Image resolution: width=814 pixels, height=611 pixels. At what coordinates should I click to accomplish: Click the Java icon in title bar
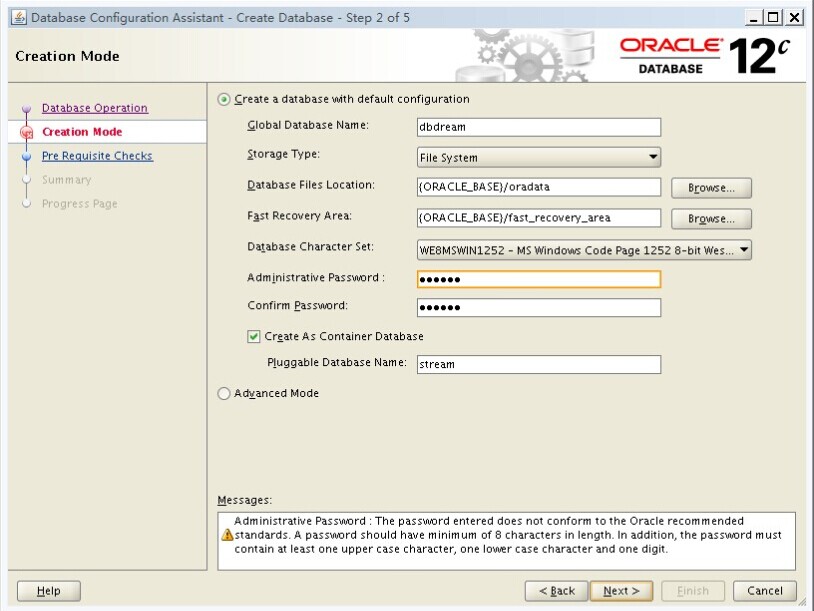coord(18,18)
